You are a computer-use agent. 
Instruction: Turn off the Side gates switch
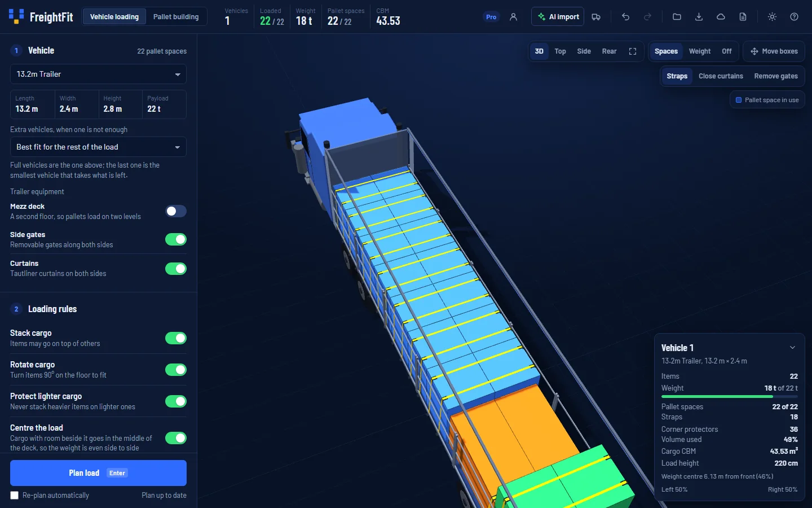[x=176, y=239]
